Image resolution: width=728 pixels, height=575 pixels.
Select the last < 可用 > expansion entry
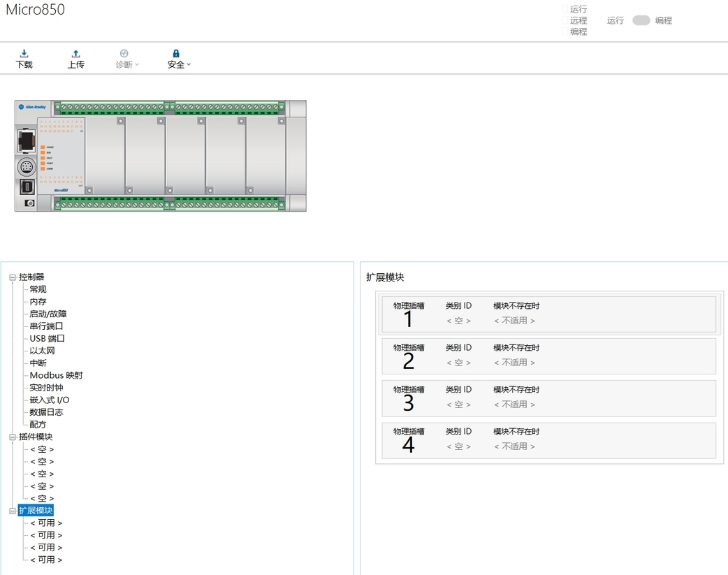(46, 560)
